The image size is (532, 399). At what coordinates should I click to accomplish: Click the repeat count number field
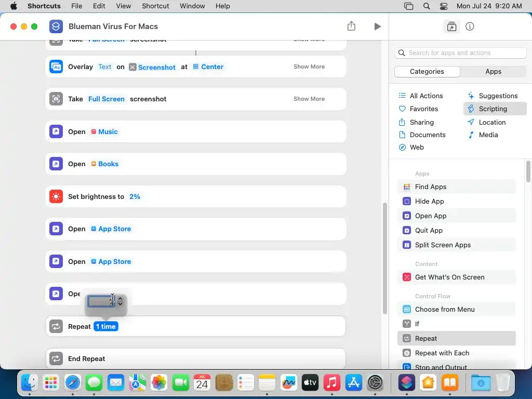(x=101, y=301)
